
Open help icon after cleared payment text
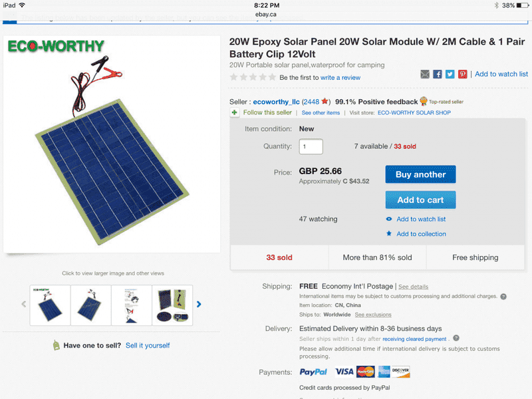[456, 338]
